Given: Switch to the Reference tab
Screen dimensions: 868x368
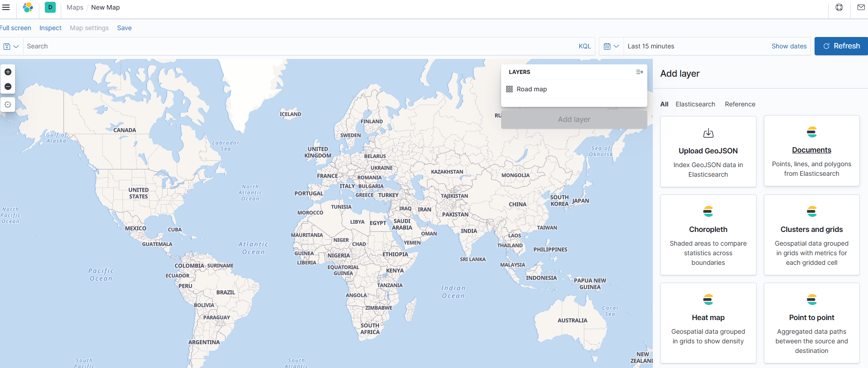Looking at the screenshot, I should [740, 104].
